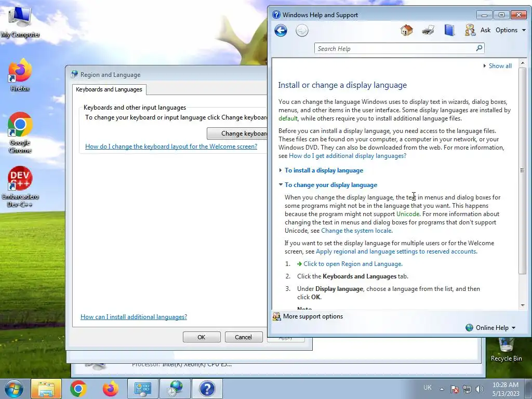The image size is (532, 399).
Task: Open Apply regional and language settings link
Action: click(x=396, y=251)
